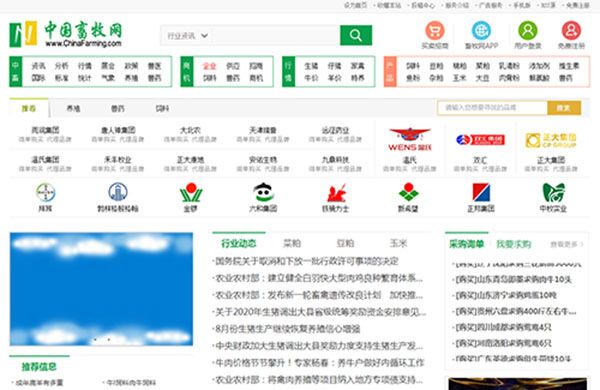
Task: Click the 新希望 brand logo
Action: tap(408, 192)
